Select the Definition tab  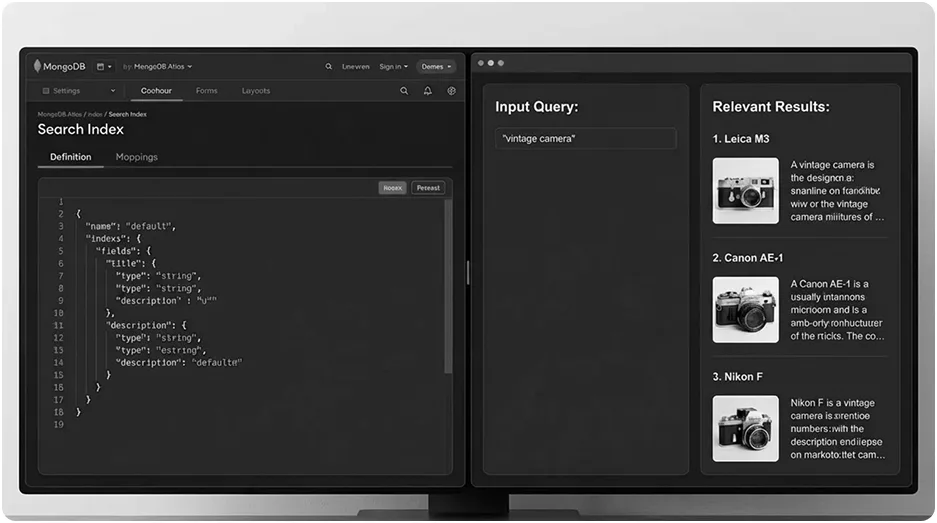click(71, 157)
